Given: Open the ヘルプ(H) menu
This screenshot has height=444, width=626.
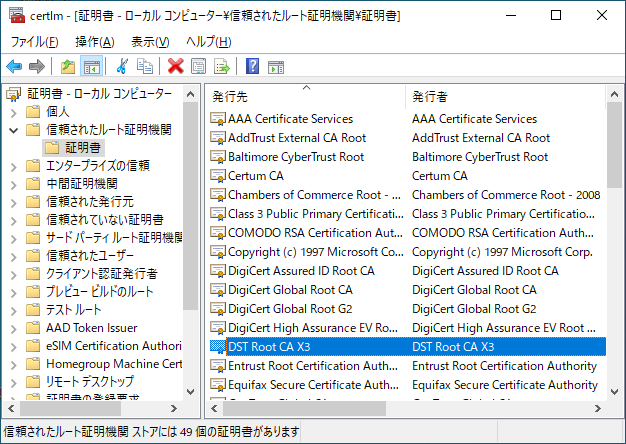Looking at the screenshot, I should tap(209, 42).
